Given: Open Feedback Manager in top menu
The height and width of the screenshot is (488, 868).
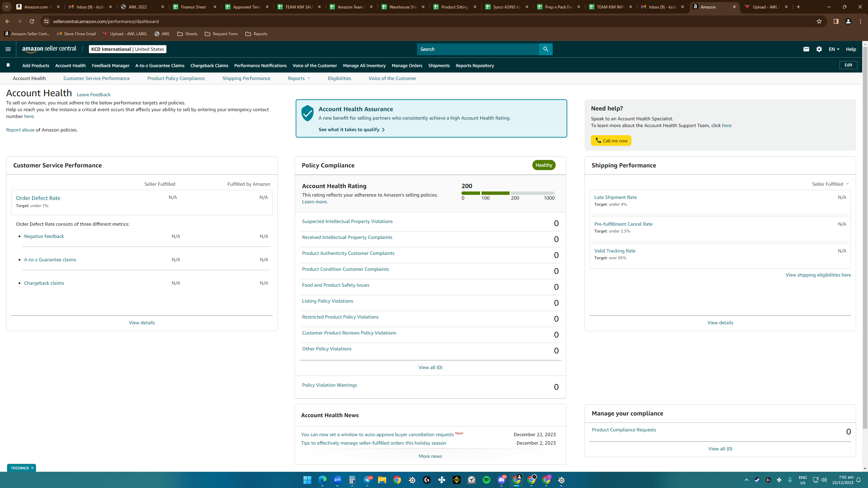Looking at the screenshot, I should tap(111, 65).
